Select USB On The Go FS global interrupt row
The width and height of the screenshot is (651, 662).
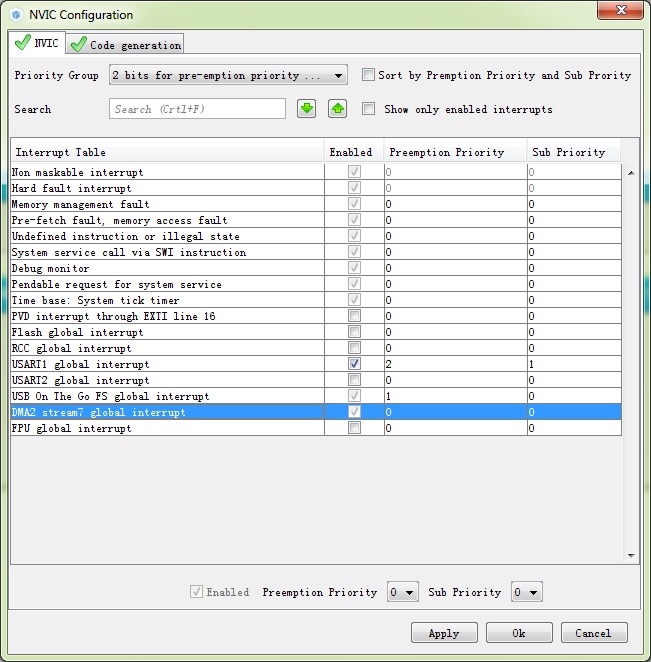point(316,396)
